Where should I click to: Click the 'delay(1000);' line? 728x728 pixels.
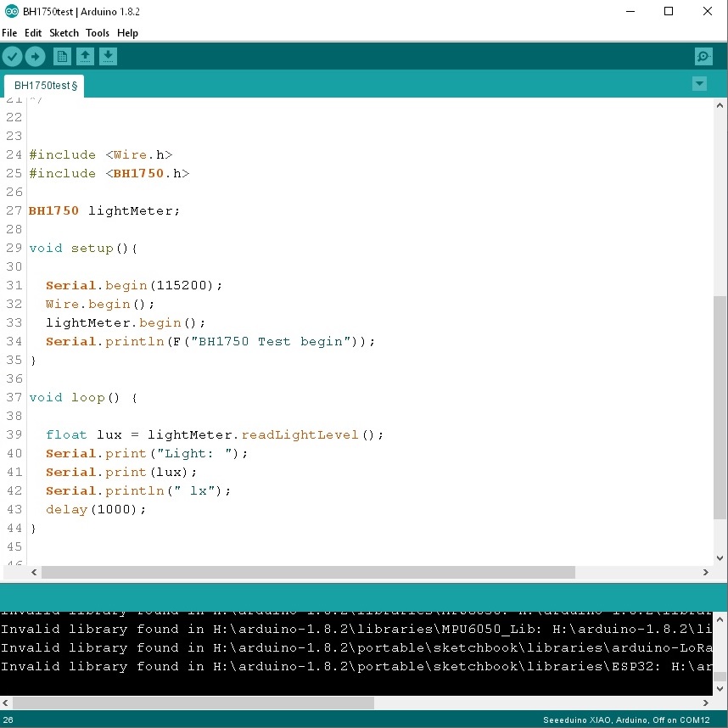[x=96, y=509]
